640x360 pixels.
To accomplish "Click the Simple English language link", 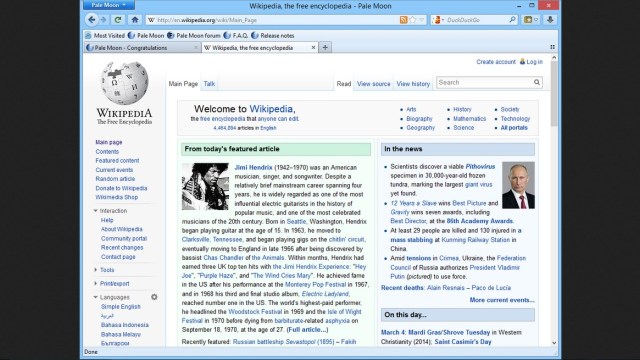I will (x=121, y=307).
